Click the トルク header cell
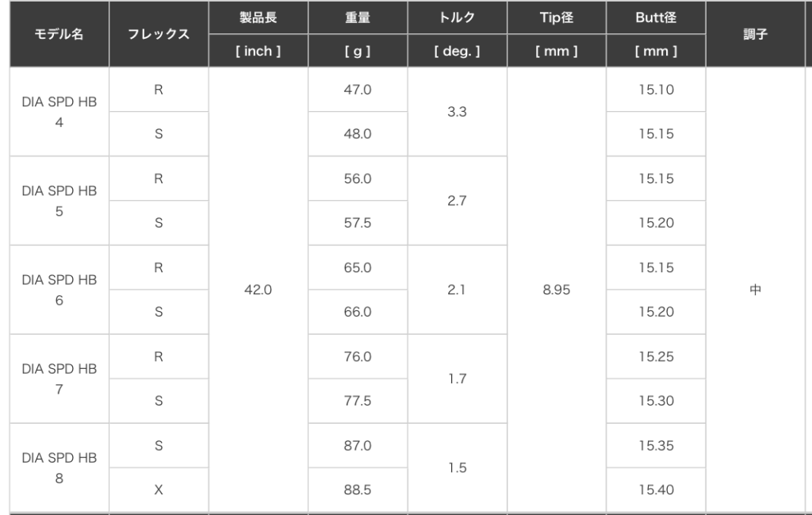812x515 pixels. point(457,17)
